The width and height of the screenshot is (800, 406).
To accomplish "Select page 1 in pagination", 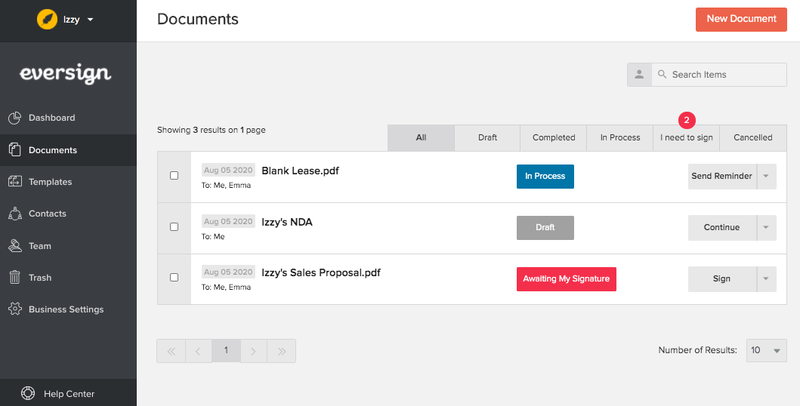I will click(226, 351).
